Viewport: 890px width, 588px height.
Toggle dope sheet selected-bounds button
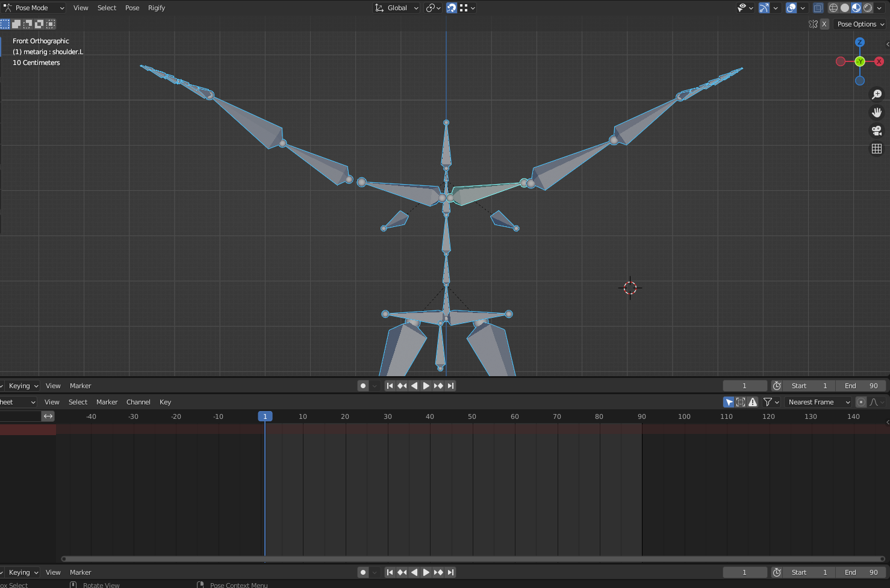click(x=741, y=402)
